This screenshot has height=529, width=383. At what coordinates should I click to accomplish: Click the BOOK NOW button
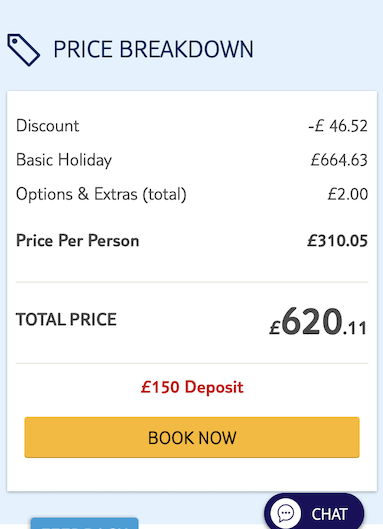192,438
